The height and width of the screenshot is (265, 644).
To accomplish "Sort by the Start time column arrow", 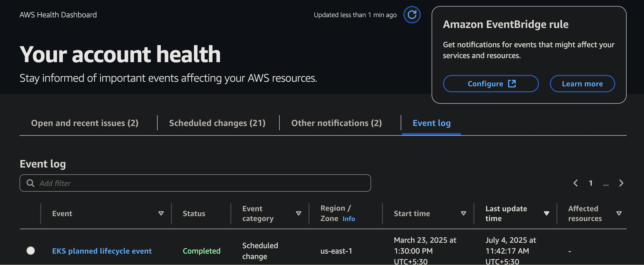I will pyautogui.click(x=464, y=213).
